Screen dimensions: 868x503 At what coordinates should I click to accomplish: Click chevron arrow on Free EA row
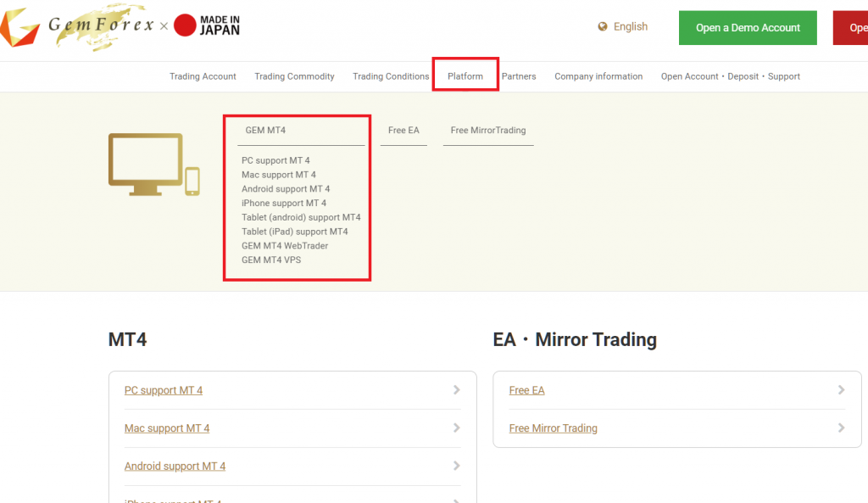click(x=842, y=390)
